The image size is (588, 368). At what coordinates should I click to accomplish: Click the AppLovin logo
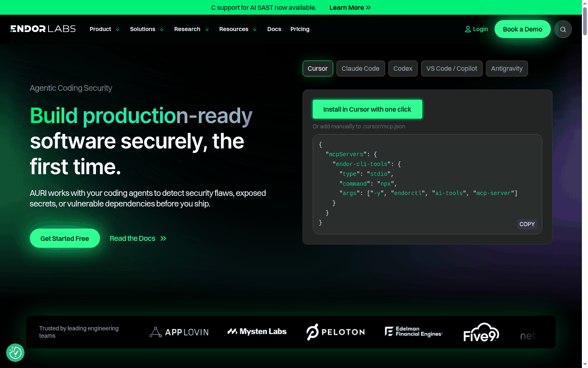coord(179,332)
